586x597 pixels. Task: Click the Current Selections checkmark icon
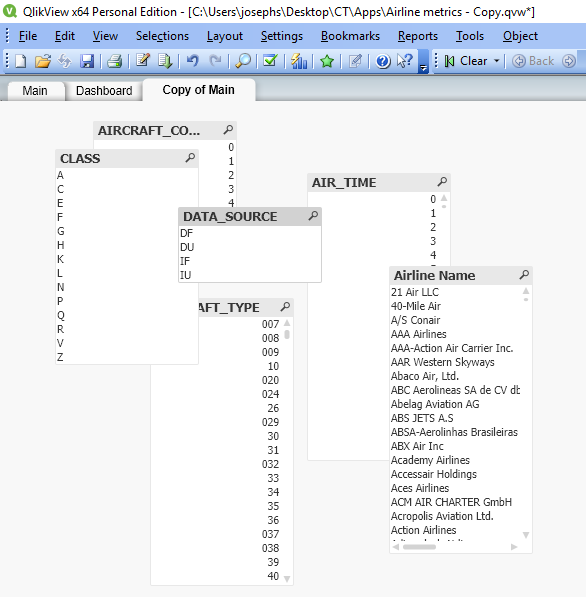tap(270, 61)
